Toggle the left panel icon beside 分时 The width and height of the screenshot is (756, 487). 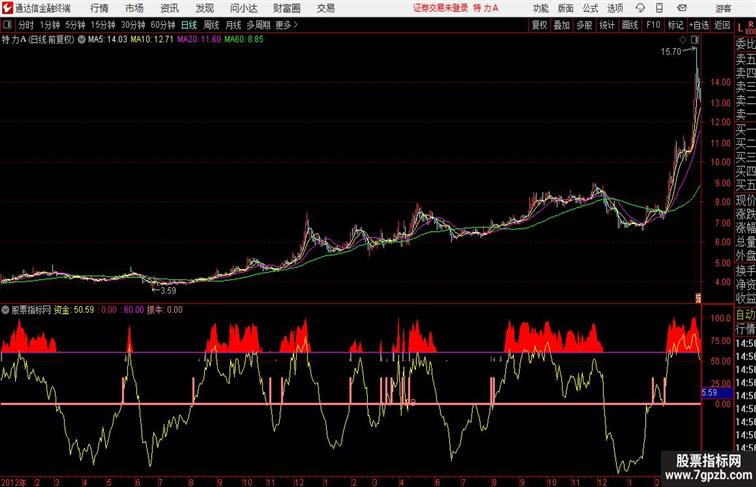pyautogui.click(x=7, y=25)
